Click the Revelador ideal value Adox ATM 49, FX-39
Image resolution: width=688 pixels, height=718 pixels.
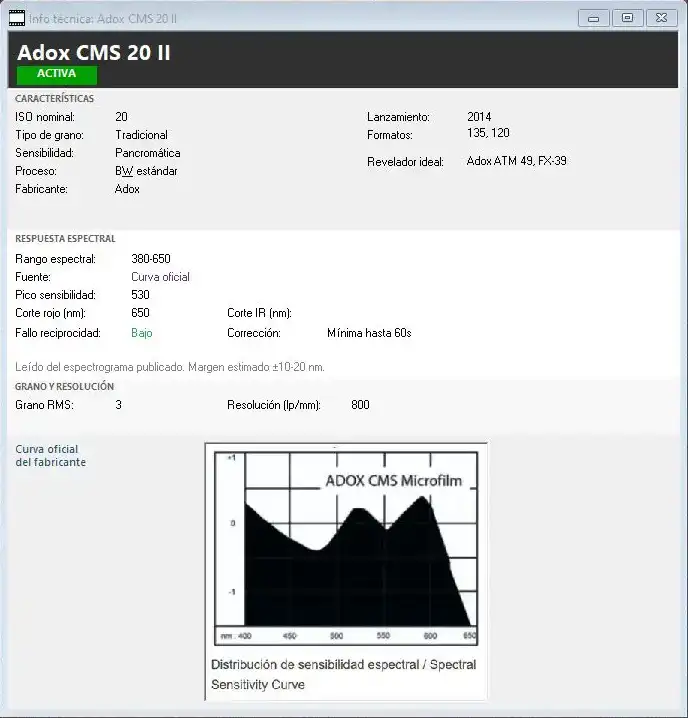coord(517,161)
